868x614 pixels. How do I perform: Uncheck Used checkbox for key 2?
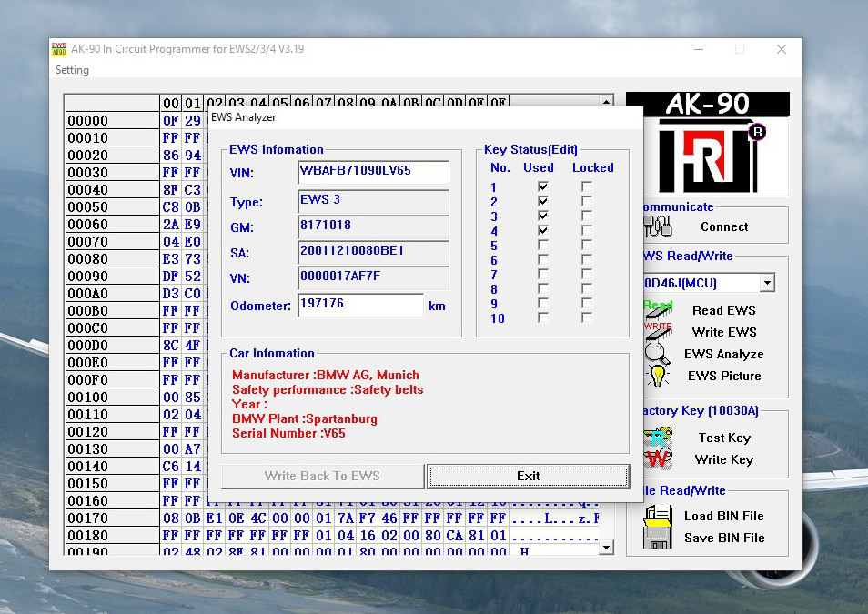tap(543, 201)
